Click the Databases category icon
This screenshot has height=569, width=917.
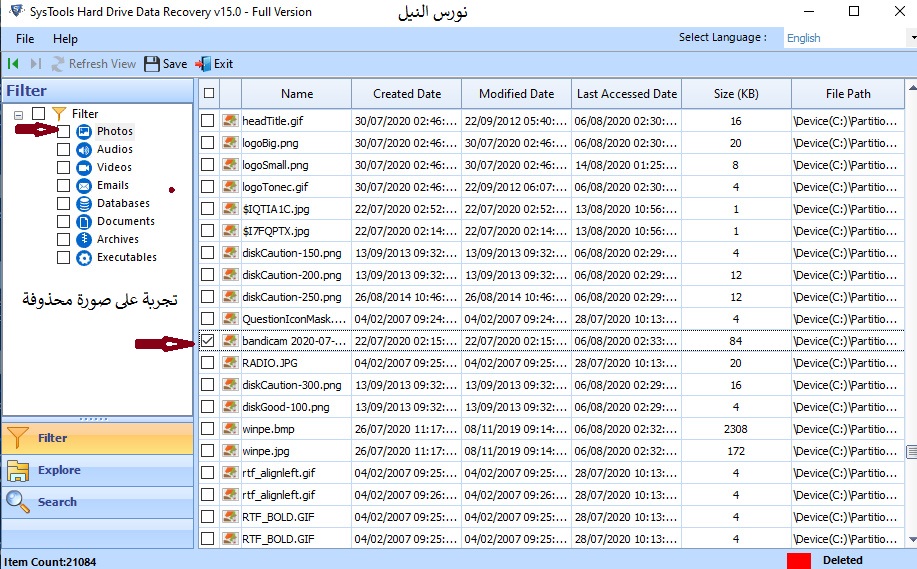pos(85,203)
